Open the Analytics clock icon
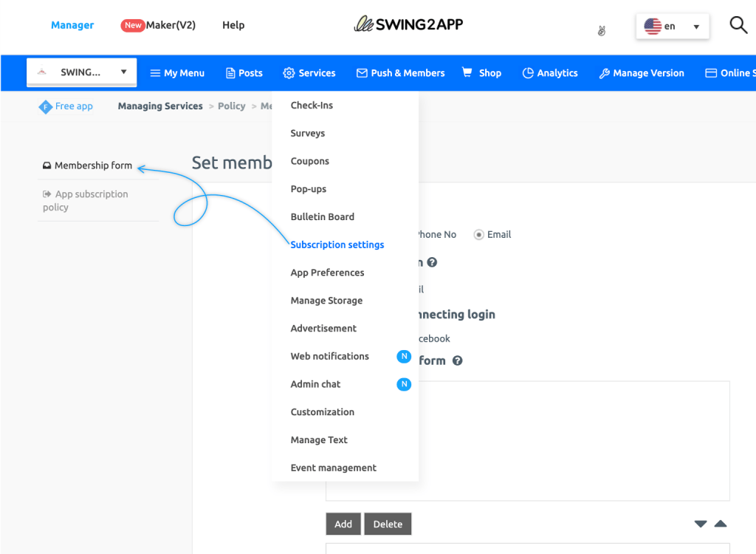The height and width of the screenshot is (554, 756). tap(528, 72)
